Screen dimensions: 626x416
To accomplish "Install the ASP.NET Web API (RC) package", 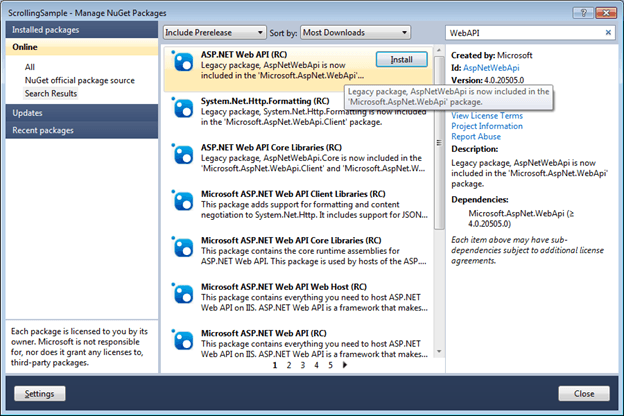I will coord(402,59).
